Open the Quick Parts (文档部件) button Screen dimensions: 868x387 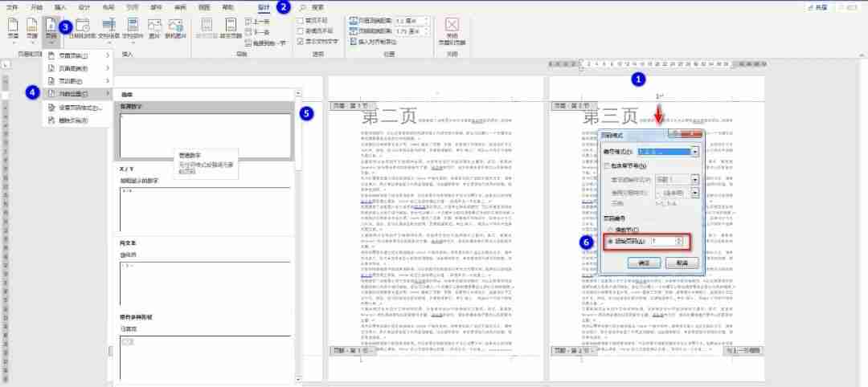(x=133, y=29)
